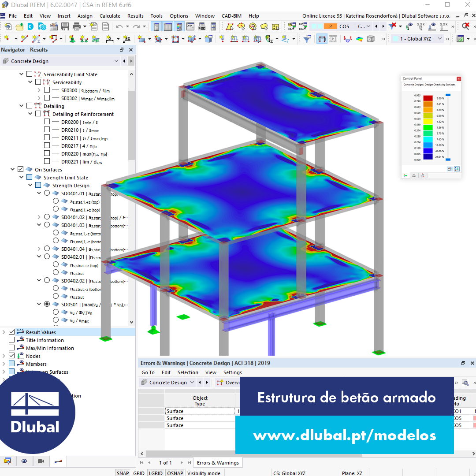
Task: Click the Undo arrow icon
Action: click(119, 26)
